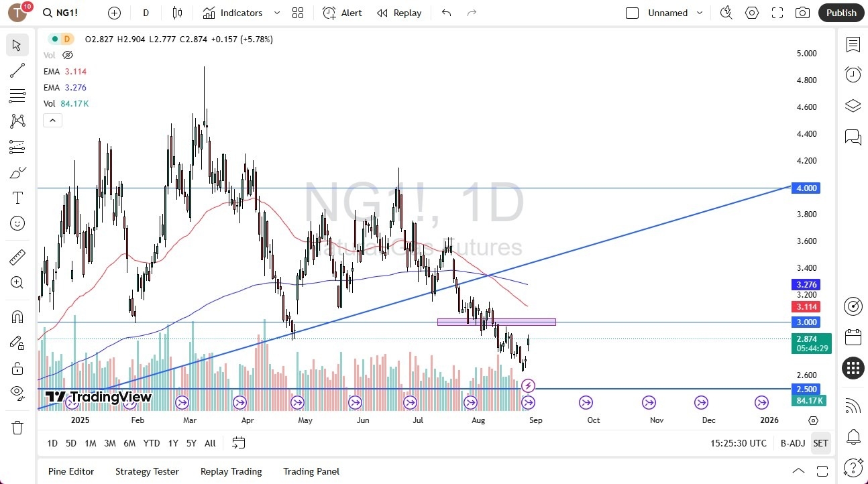The image size is (868, 484).
Task: Switch to the Strategy Tester tab
Action: pos(147,471)
